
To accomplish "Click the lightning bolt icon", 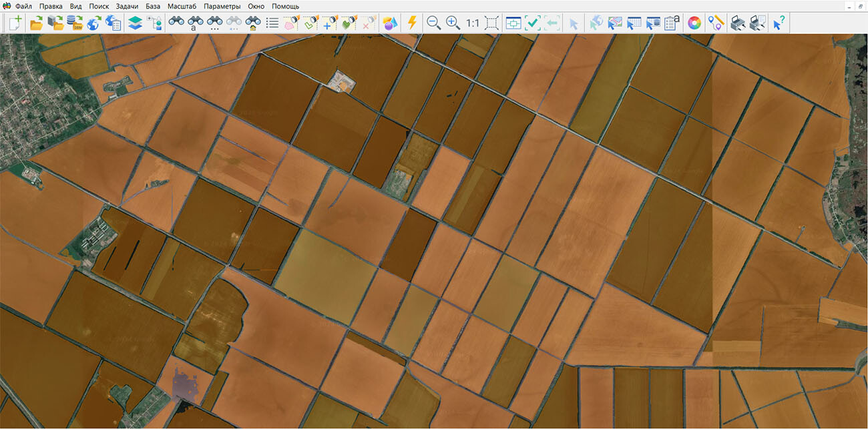I will point(412,23).
